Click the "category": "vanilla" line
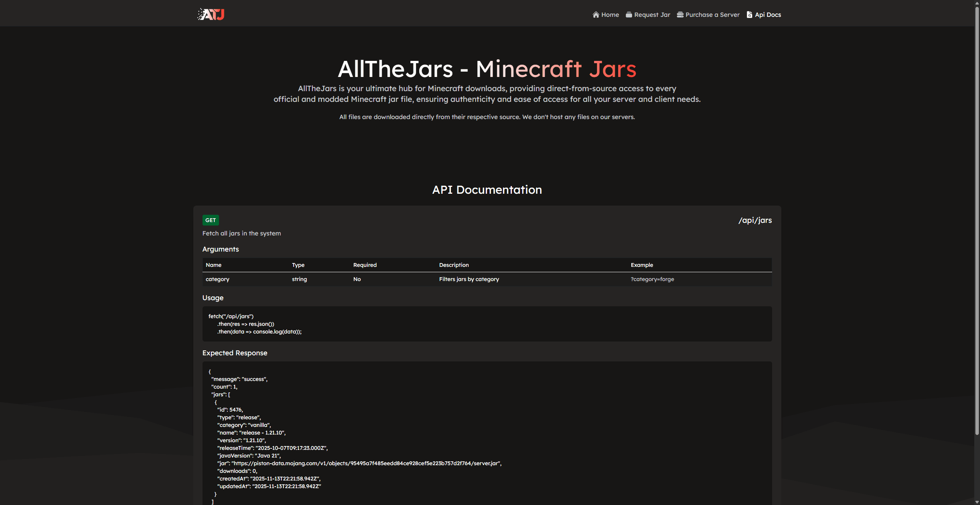This screenshot has width=980, height=505. 244,425
